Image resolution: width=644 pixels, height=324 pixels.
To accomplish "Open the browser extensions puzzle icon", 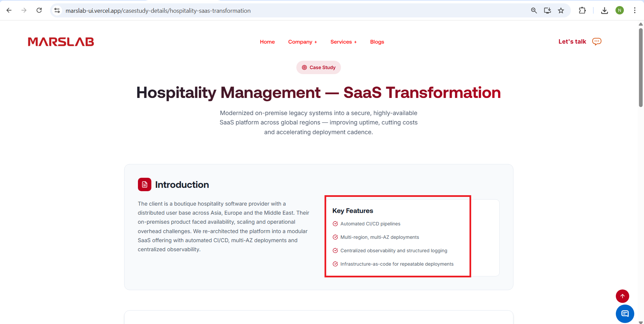I will (582, 10).
